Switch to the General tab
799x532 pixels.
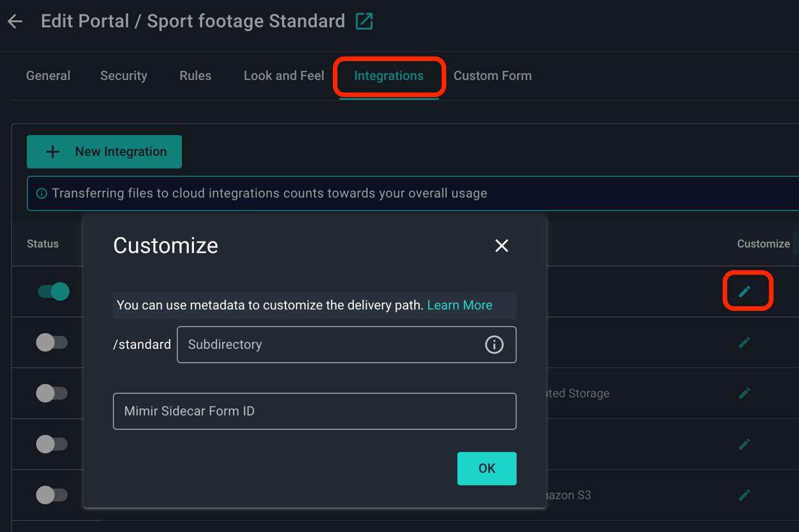pyautogui.click(x=48, y=75)
